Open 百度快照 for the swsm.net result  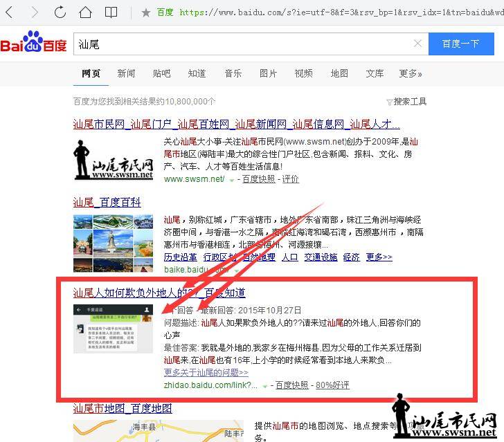coord(259,179)
